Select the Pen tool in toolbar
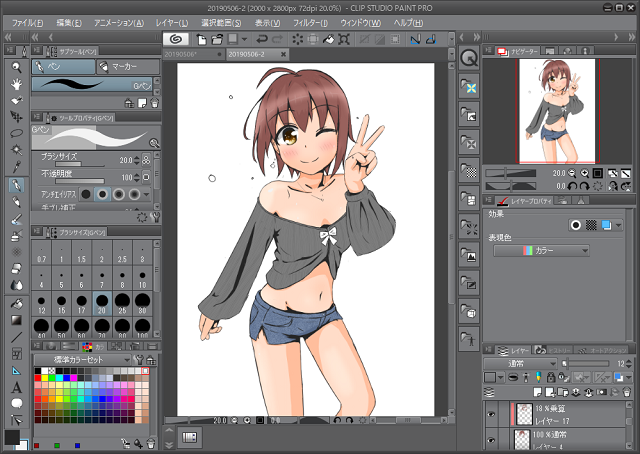 tap(16, 185)
